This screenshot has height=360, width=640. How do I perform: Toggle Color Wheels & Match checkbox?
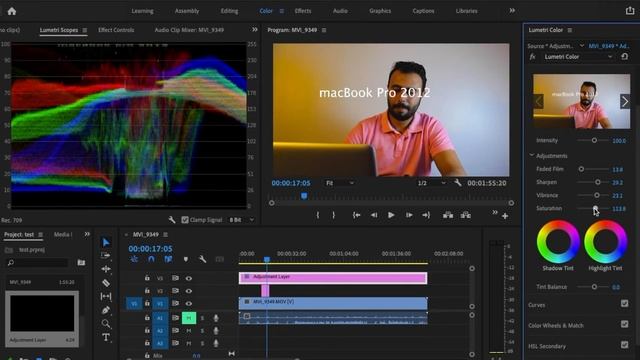coord(624,324)
